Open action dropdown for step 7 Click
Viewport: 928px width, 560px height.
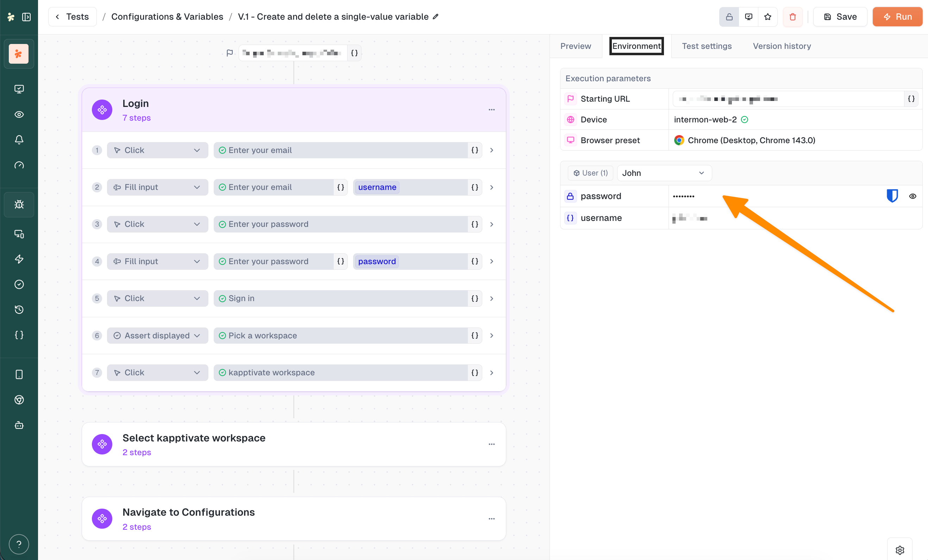coord(157,372)
